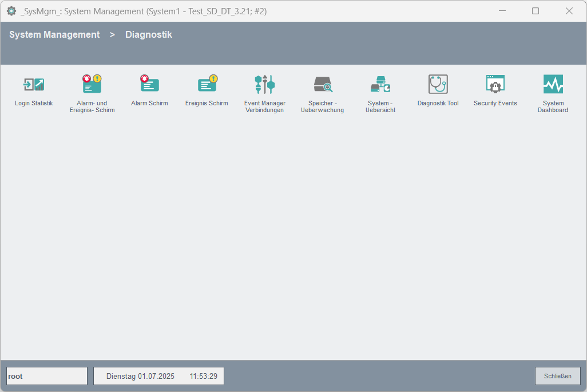Launch the Alarm Schirm panel

click(149, 85)
